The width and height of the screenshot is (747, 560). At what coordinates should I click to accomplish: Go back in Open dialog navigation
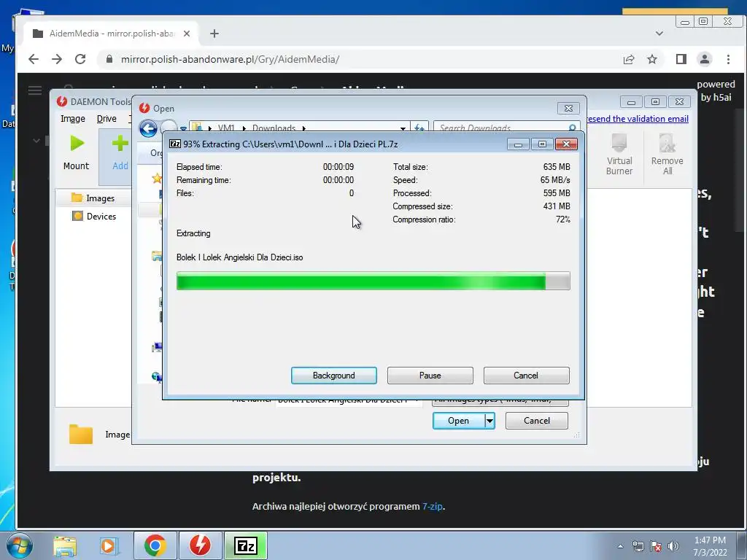pos(148,128)
